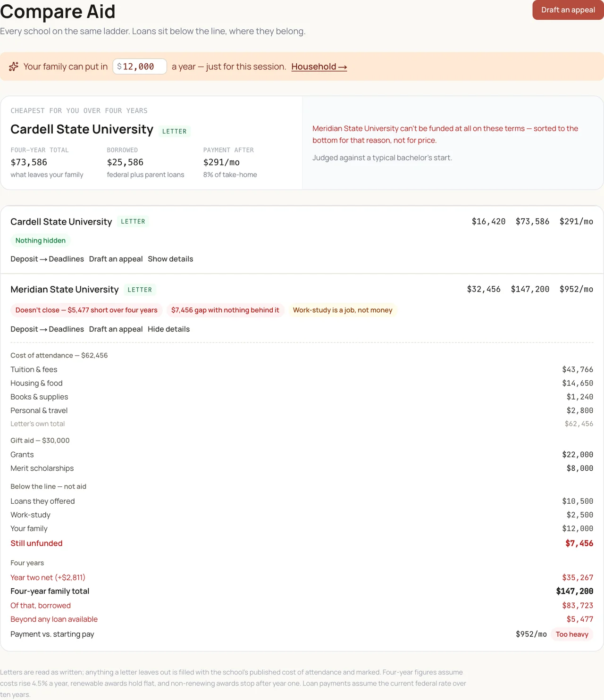Click the Work-study is a job tag
Image resolution: width=604 pixels, height=700 pixels.
click(x=343, y=310)
